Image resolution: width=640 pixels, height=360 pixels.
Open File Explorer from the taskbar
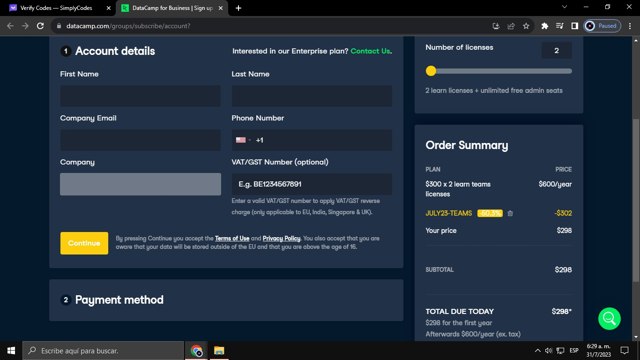click(x=219, y=351)
